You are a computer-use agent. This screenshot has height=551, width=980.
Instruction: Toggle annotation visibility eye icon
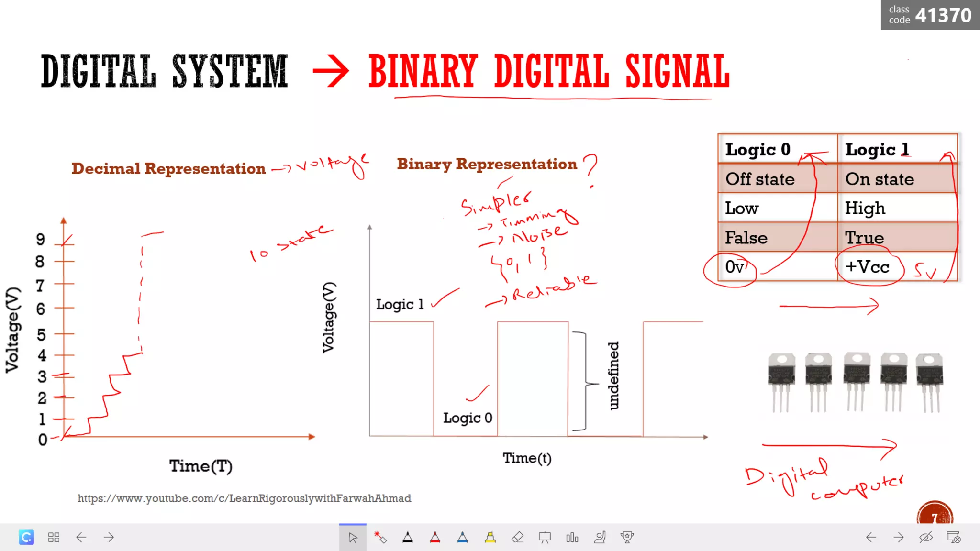pyautogui.click(x=926, y=537)
